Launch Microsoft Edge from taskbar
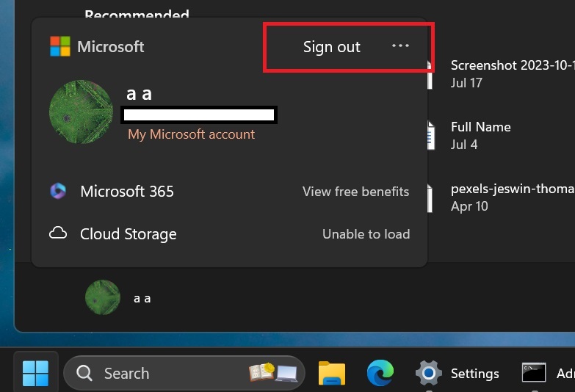This screenshot has height=392, width=575. point(380,373)
